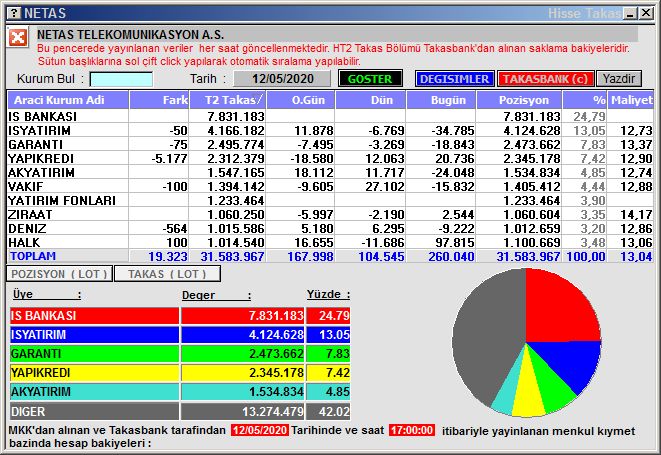Image resolution: width=661 pixels, height=455 pixels.
Task: Switch to TAKAS ( LOT ) tab
Action: pyautogui.click(x=167, y=274)
